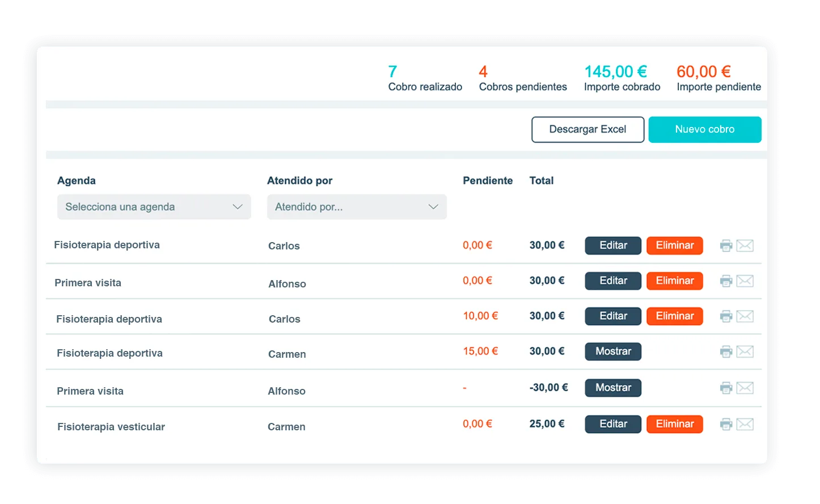820x504 pixels.
Task: Click the 30,00 € total in Carmen's Fisioterapia deportiva row
Action: 547,351
